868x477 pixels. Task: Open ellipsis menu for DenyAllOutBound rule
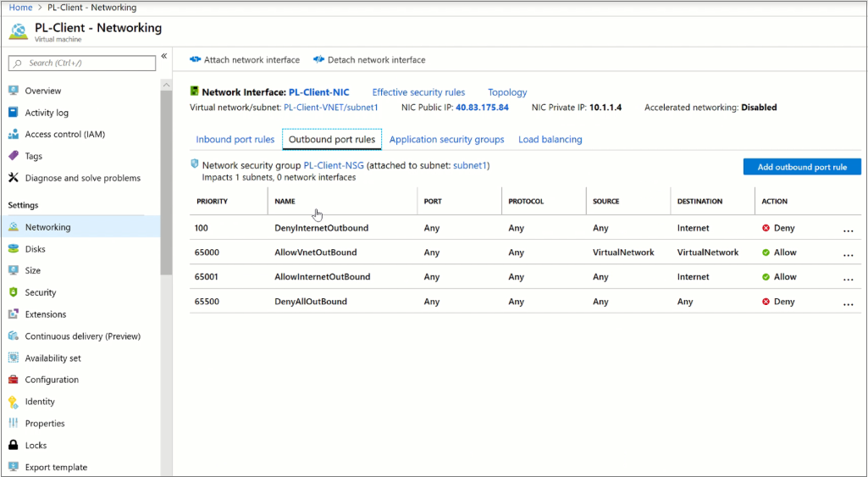(x=848, y=303)
